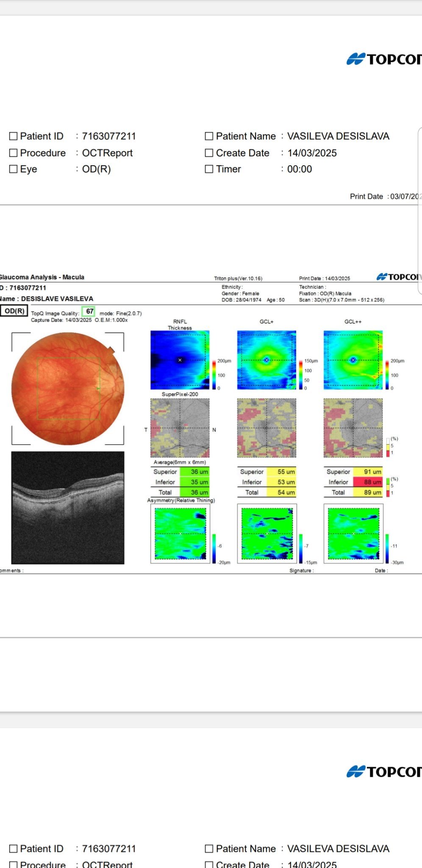Image resolution: width=422 pixels, height=868 pixels.
Task: Check the Procedure checkbox on the first page
Action: (x=14, y=153)
